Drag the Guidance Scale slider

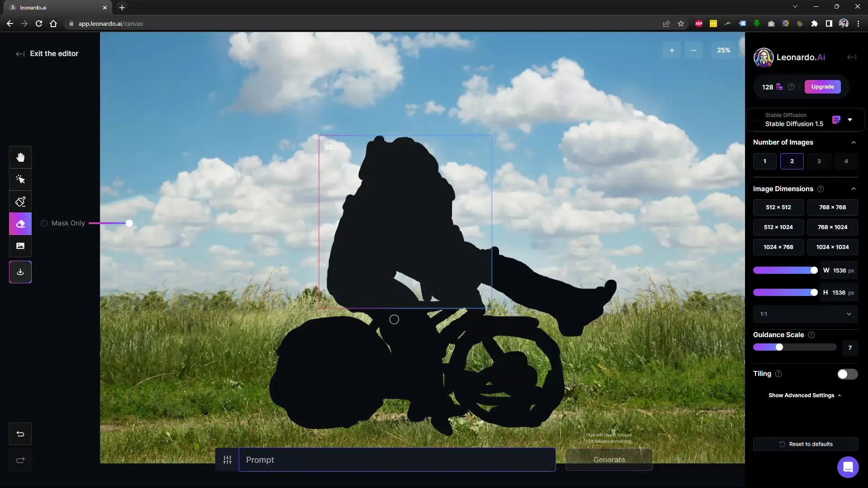778,347
